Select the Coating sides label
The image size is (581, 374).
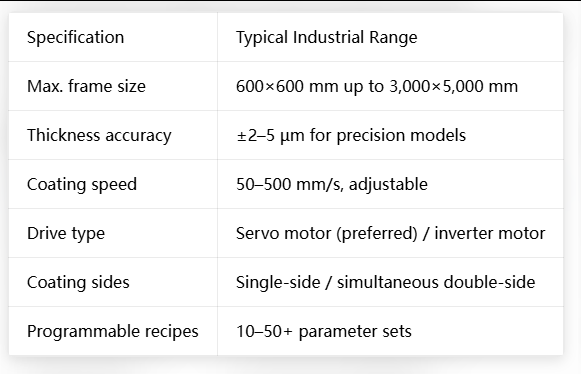(78, 282)
